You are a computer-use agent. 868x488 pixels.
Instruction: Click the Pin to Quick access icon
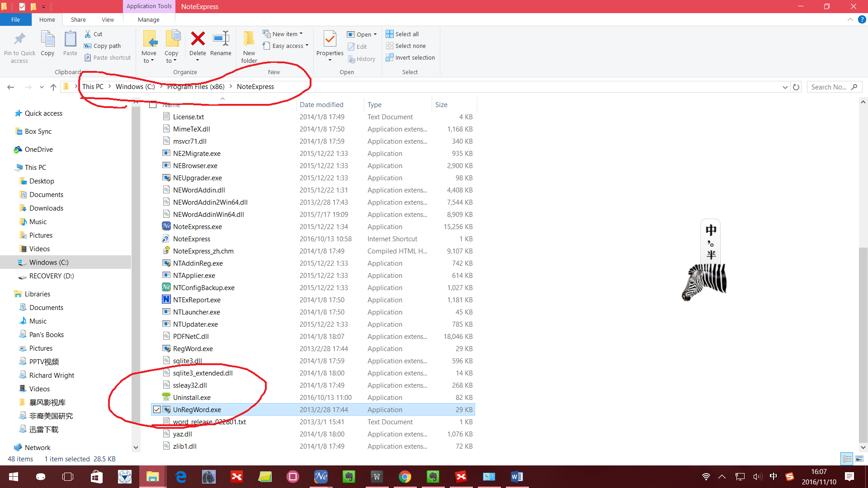19,39
